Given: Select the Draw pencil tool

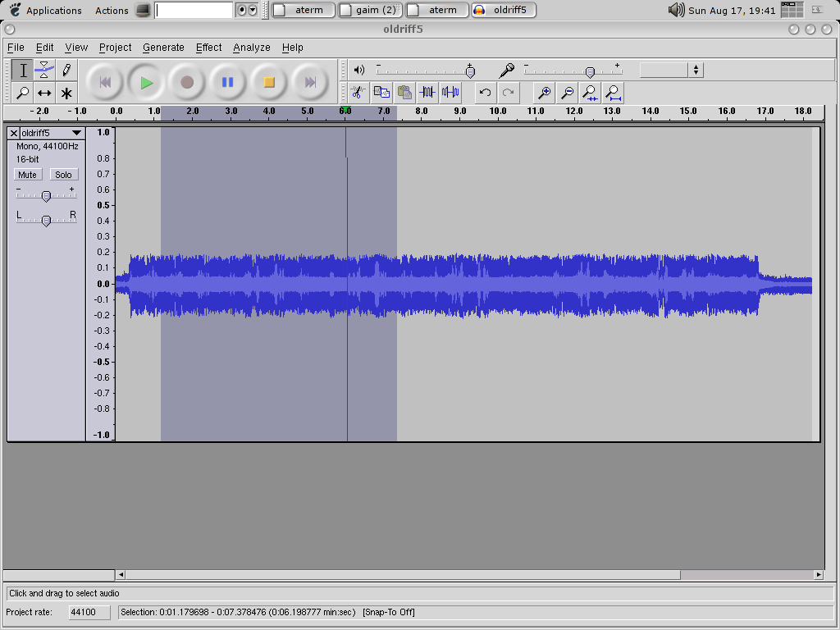Looking at the screenshot, I should (x=66, y=71).
